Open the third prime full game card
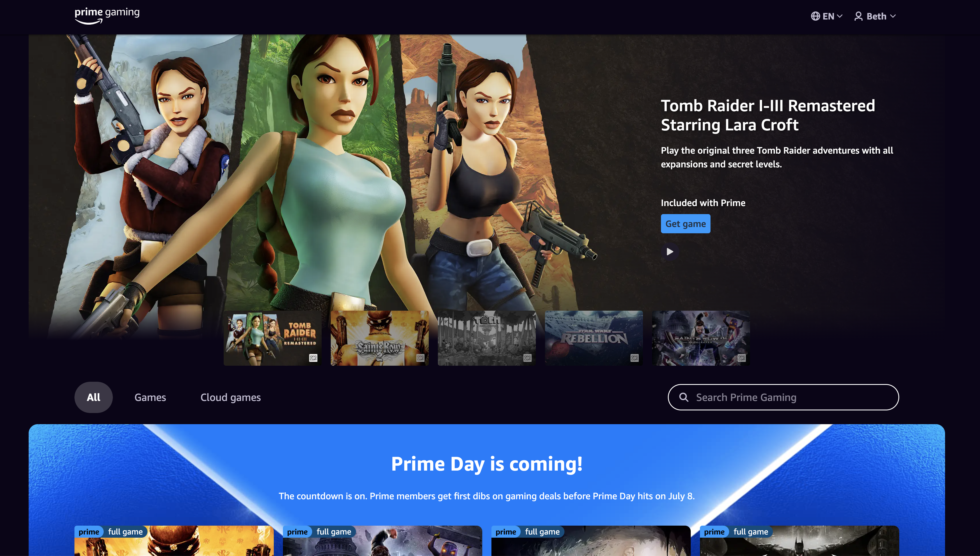 591,541
